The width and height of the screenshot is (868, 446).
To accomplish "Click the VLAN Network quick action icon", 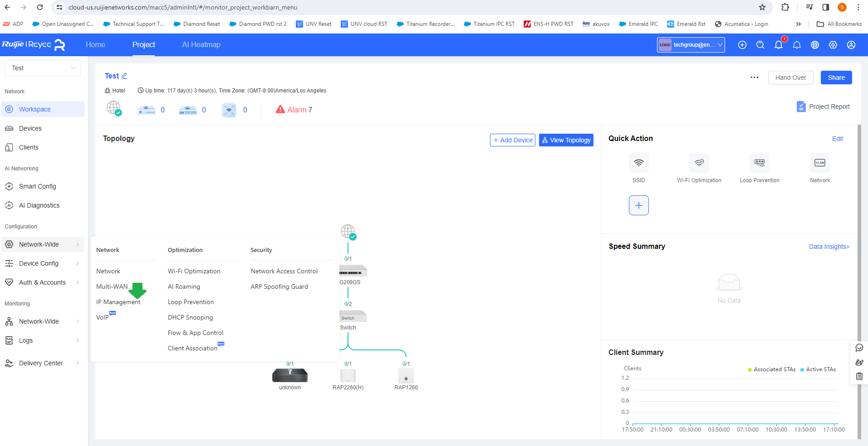I will click(819, 162).
